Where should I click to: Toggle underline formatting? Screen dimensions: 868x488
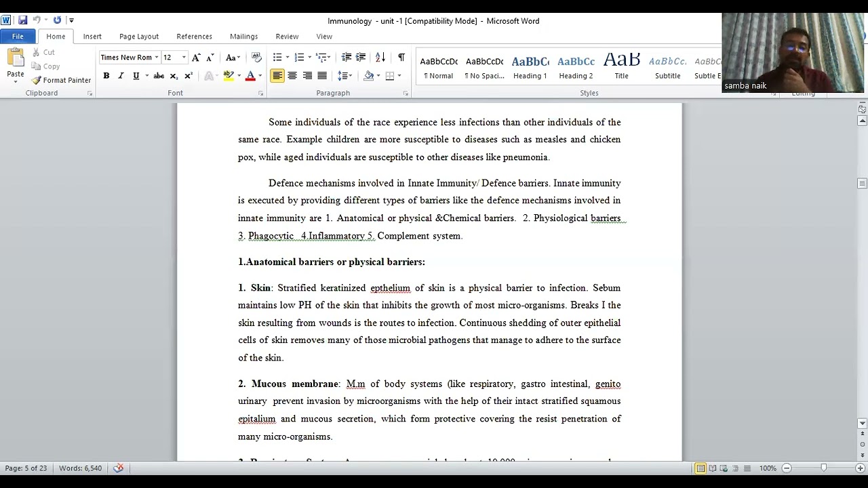(x=136, y=76)
